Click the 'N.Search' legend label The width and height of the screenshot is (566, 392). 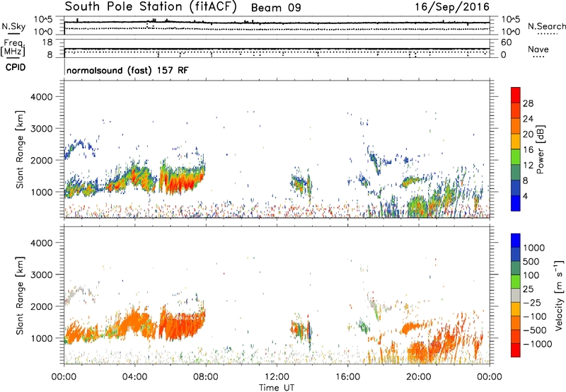coord(547,26)
